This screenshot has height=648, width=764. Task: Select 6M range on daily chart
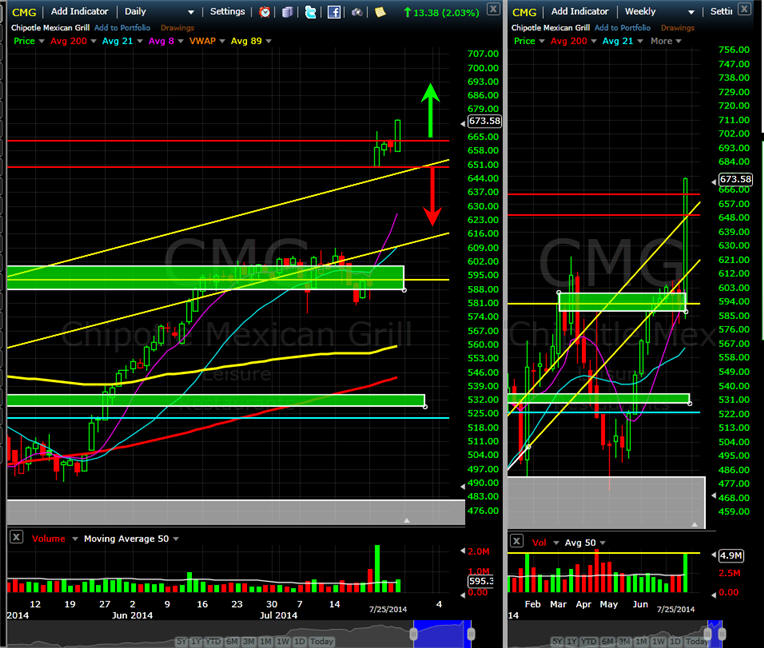(x=232, y=642)
